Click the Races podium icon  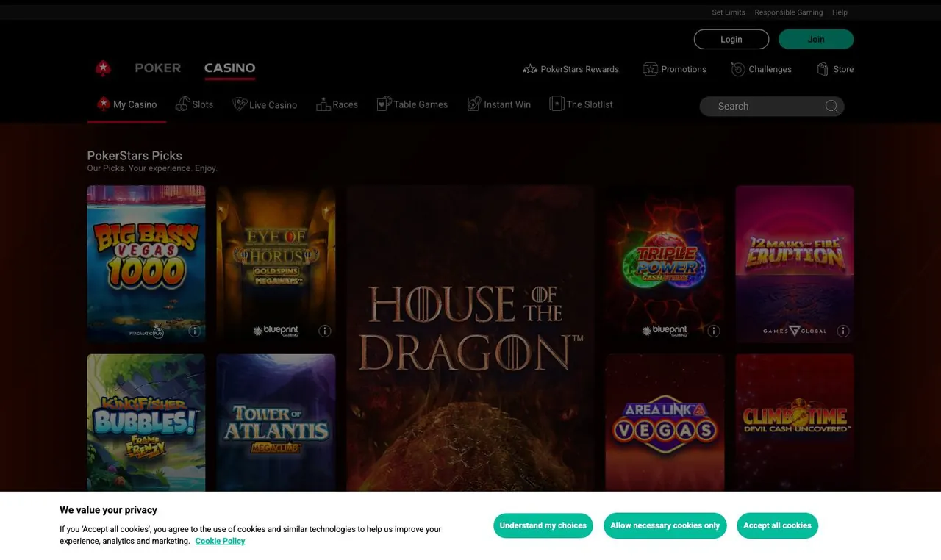click(x=323, y=104)
